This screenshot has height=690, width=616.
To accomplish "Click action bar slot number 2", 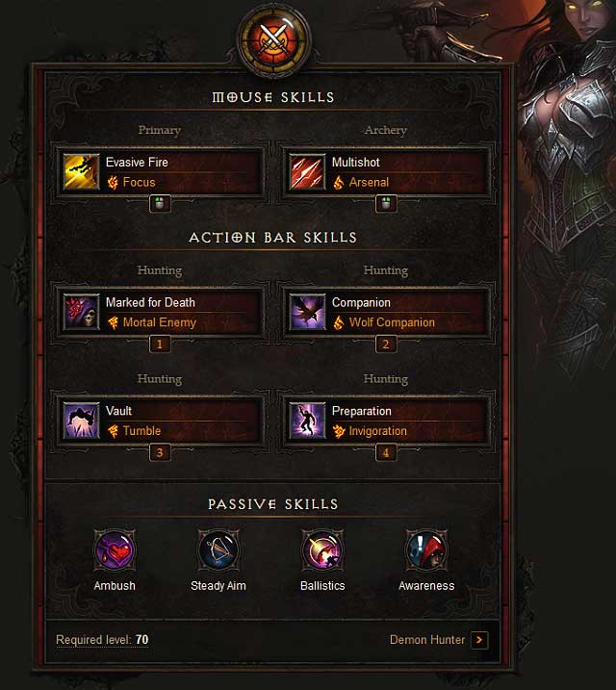I will pos(386,345).
